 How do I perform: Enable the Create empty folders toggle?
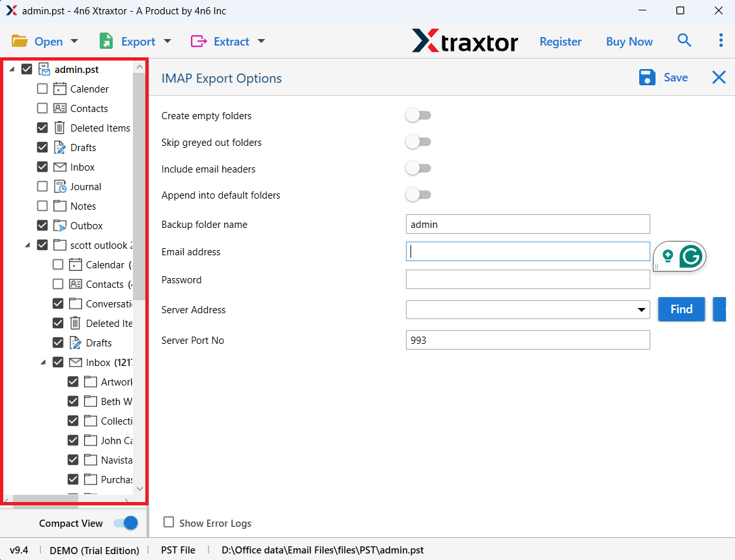coord(418,116)
